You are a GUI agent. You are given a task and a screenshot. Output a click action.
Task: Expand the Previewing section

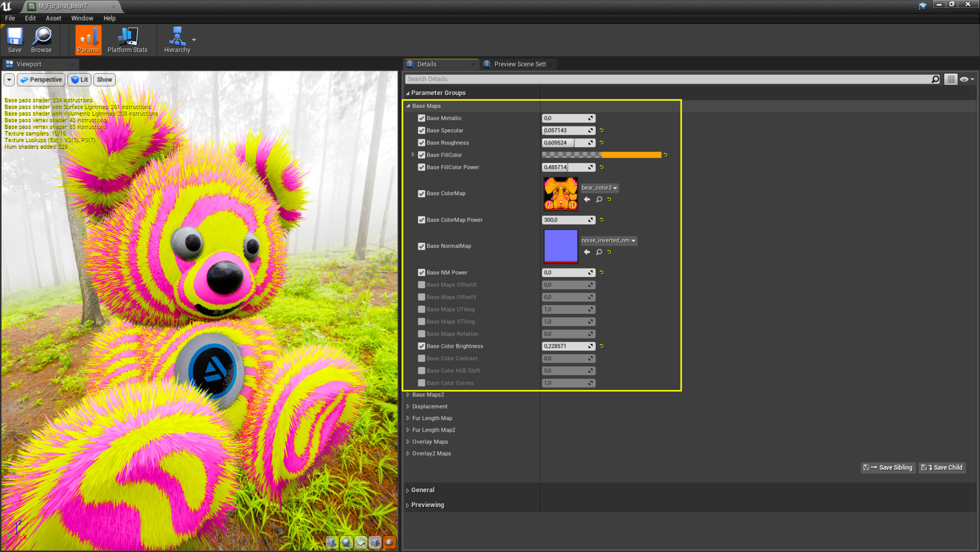[x=408, y=505]
